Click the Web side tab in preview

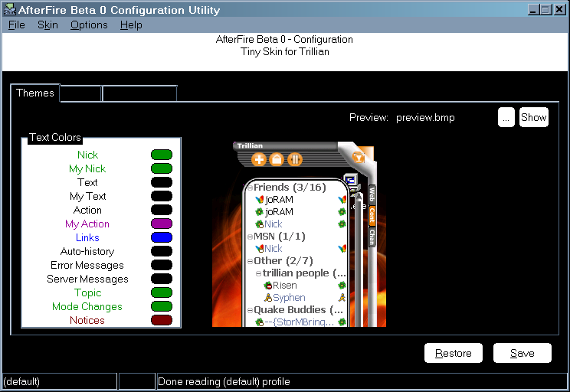372,195
